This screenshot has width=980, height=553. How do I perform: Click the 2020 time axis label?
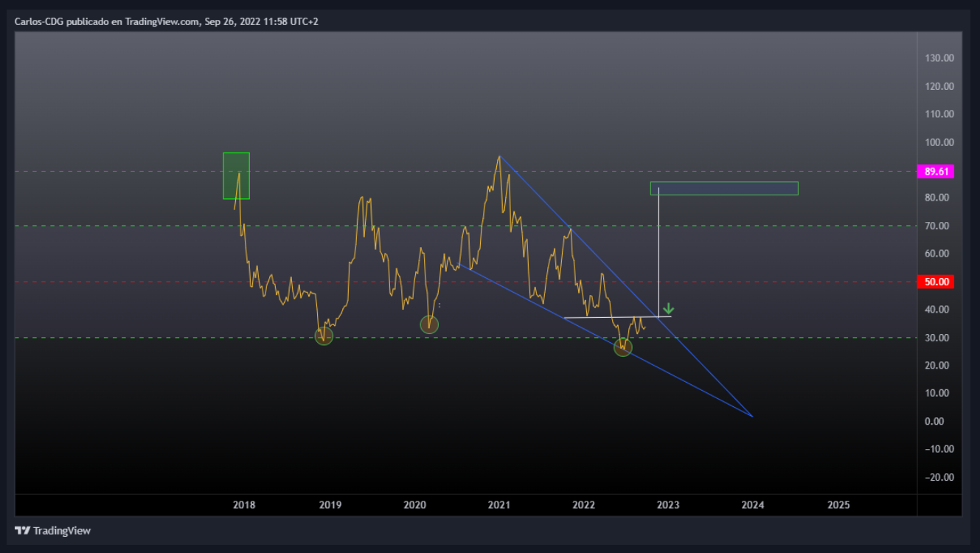coord(414,505)
